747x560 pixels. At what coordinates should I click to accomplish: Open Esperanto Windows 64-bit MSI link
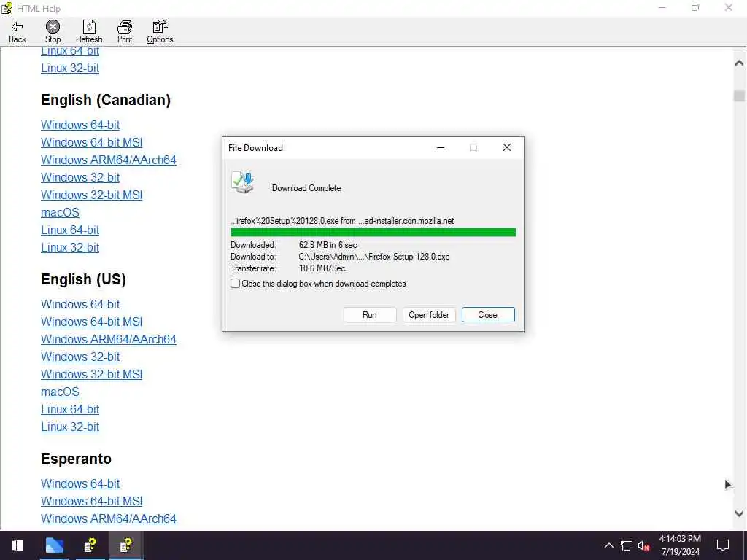(x=91, y=502)
